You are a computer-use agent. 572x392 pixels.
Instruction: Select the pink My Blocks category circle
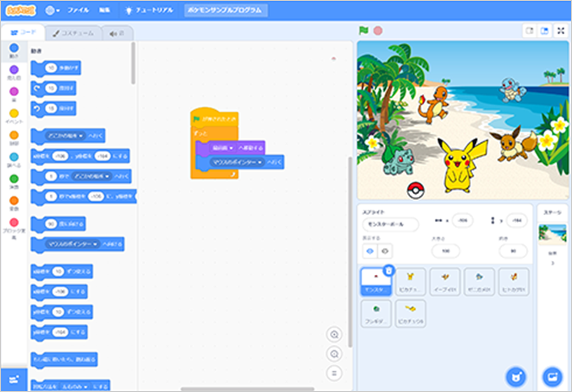14,222
